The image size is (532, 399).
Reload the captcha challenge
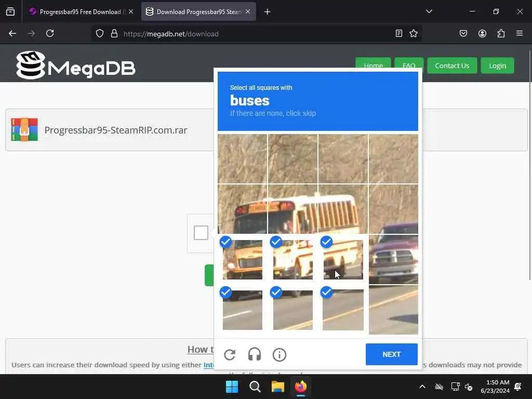pos(230,354)
